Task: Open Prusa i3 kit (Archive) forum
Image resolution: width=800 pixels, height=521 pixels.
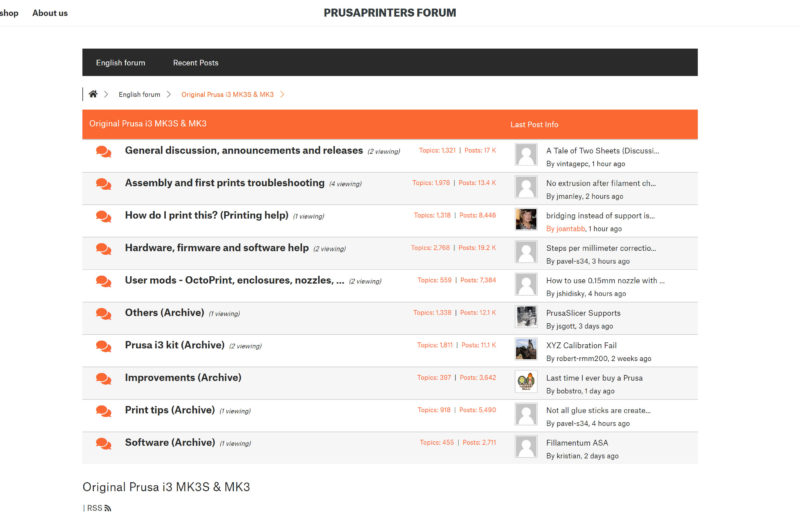Action: click(x=174, y=345)
